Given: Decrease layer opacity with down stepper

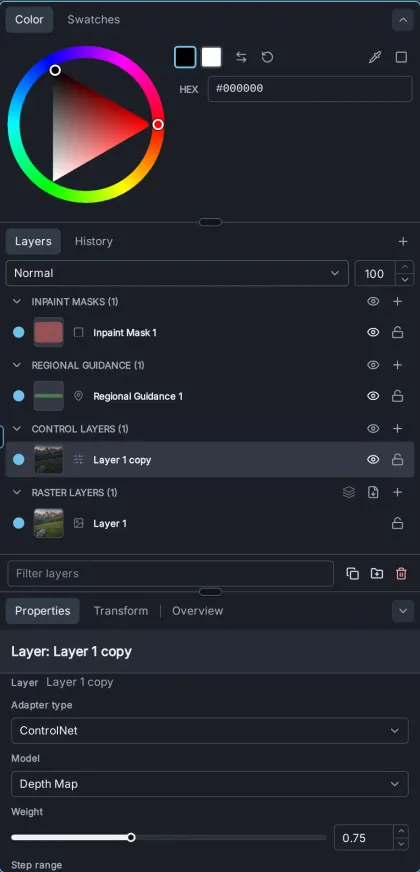Looking at the screenshot, I should 404,280.
